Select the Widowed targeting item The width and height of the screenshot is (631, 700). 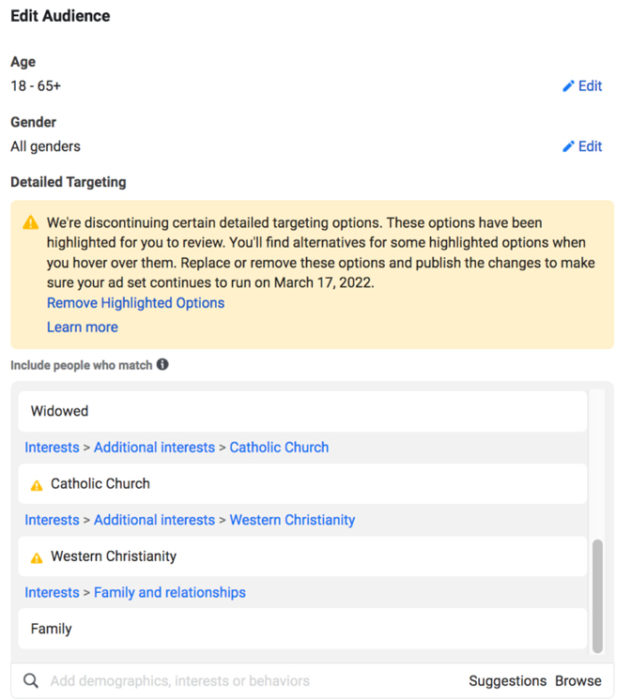coord(302,411)
